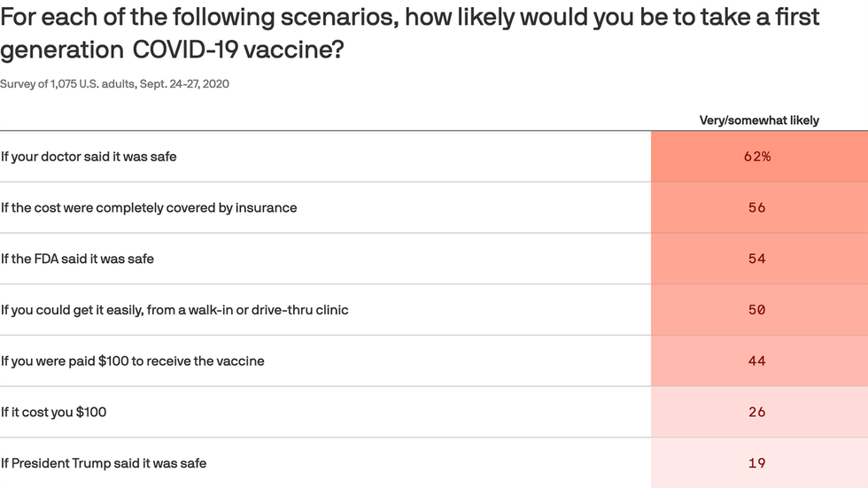Select "If the FDA said it was safe" label
868x488 pixels.
[78, 259]
